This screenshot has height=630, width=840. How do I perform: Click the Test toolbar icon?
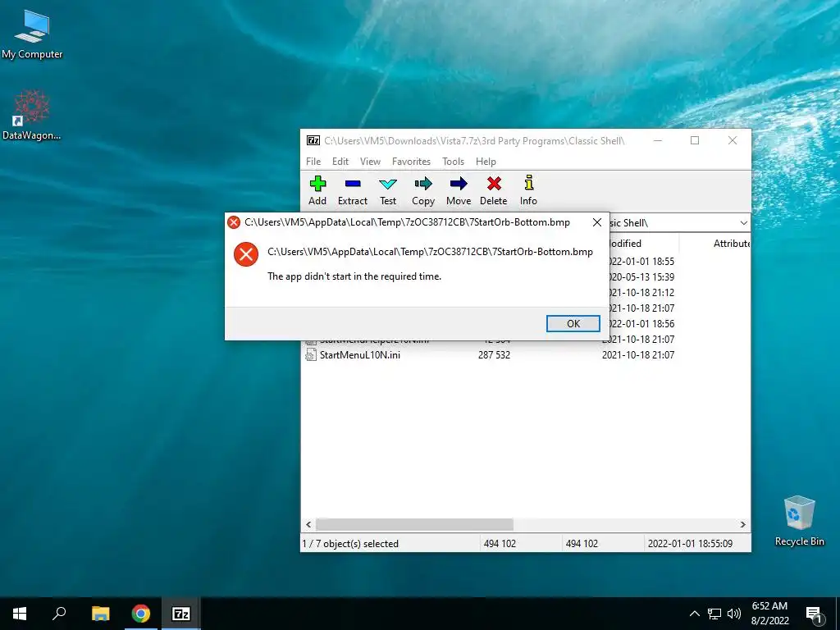coord(388,190)
